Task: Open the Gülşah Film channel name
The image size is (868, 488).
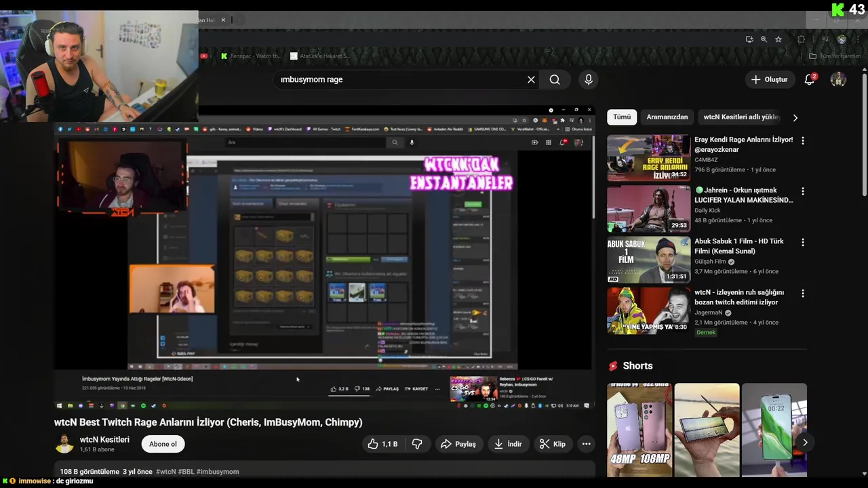Action: pyautogui.click(x=710, y=262)
